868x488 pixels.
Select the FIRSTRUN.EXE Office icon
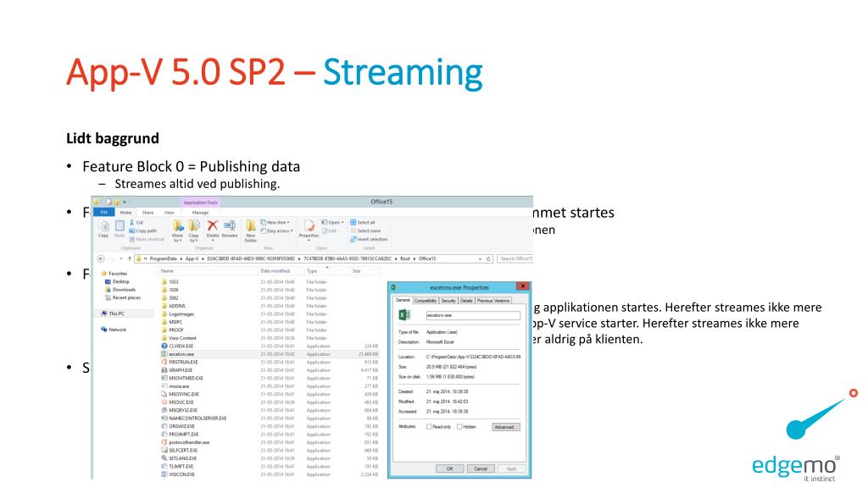(x=164, y=362)
